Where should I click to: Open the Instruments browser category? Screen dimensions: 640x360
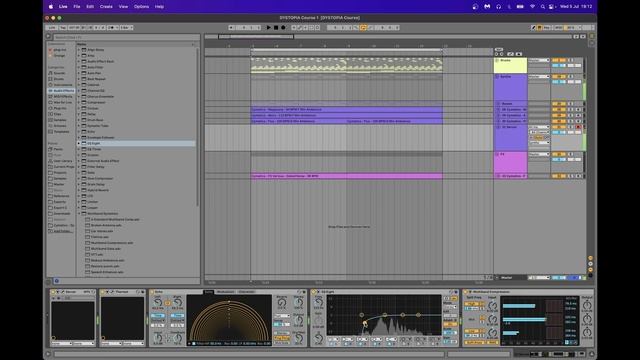pyautogui.click(x=62, y=85)
